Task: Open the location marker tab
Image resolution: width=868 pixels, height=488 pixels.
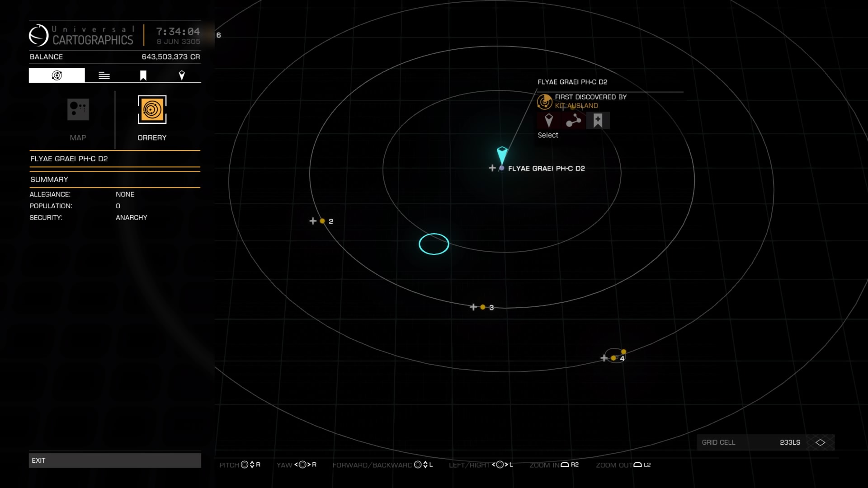Action: [182, 75]
